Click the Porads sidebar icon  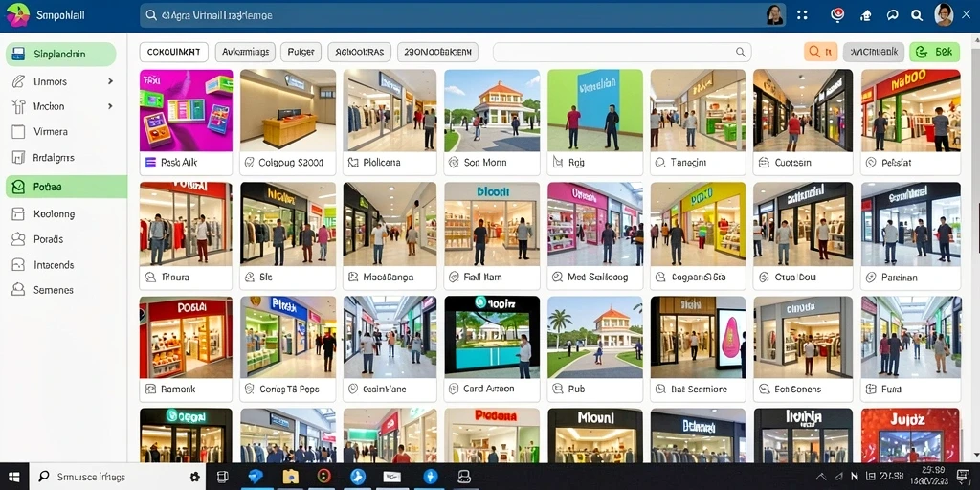[19, 238]
